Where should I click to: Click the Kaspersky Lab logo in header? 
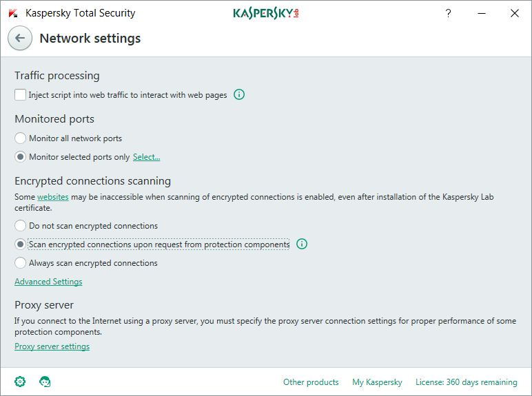266,13
